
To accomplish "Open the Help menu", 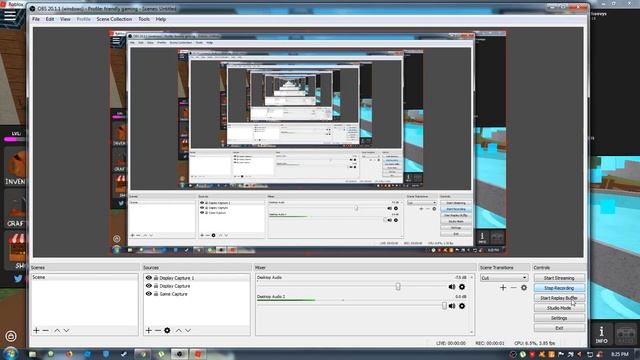I will coord(161,19).
